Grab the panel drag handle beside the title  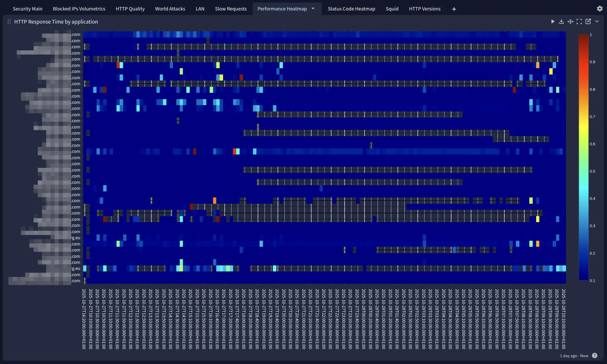(9, 22)
